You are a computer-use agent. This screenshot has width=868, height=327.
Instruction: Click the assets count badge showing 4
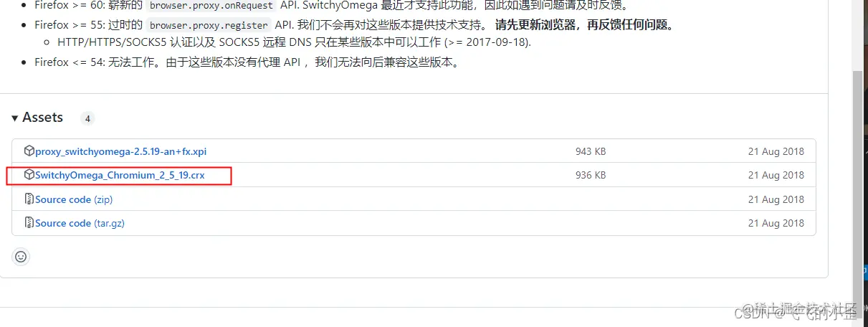tap(87, 118)
